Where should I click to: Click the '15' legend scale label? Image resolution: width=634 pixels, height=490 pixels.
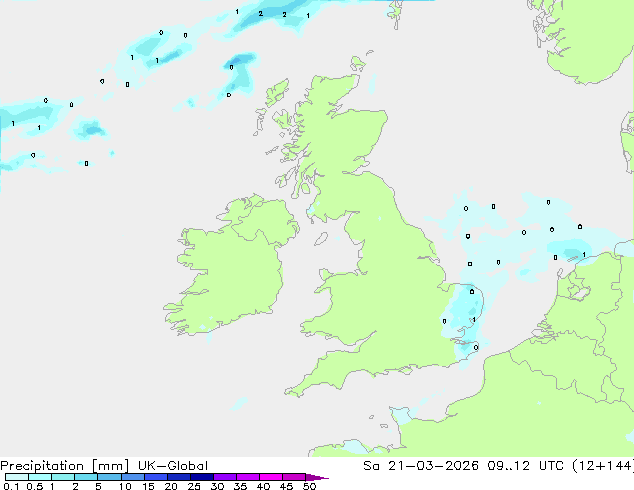(x=148, y=486)
